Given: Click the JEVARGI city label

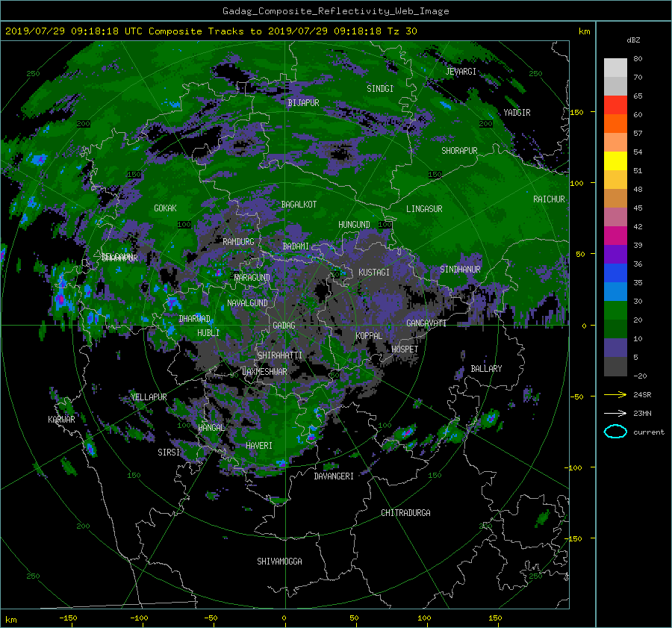Looking at the screenshot, I should tap(461, 71).
